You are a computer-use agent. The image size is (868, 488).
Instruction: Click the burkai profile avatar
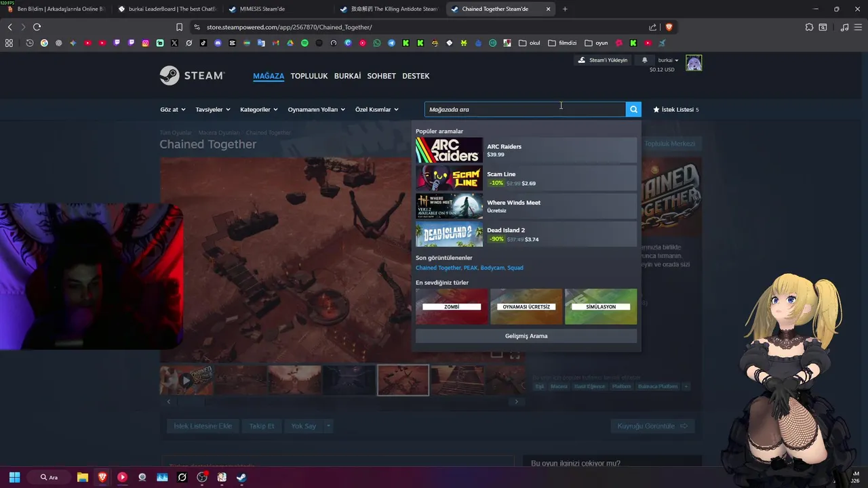click(694, 63)
